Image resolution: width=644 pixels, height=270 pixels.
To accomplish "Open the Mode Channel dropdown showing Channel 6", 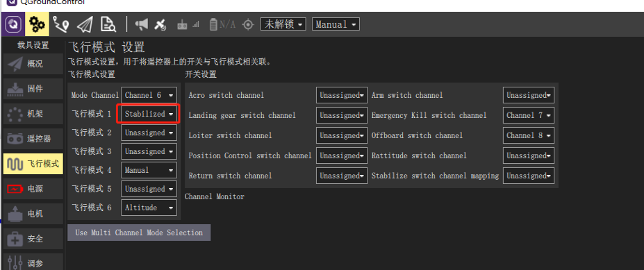I will (x=149, y=95).
